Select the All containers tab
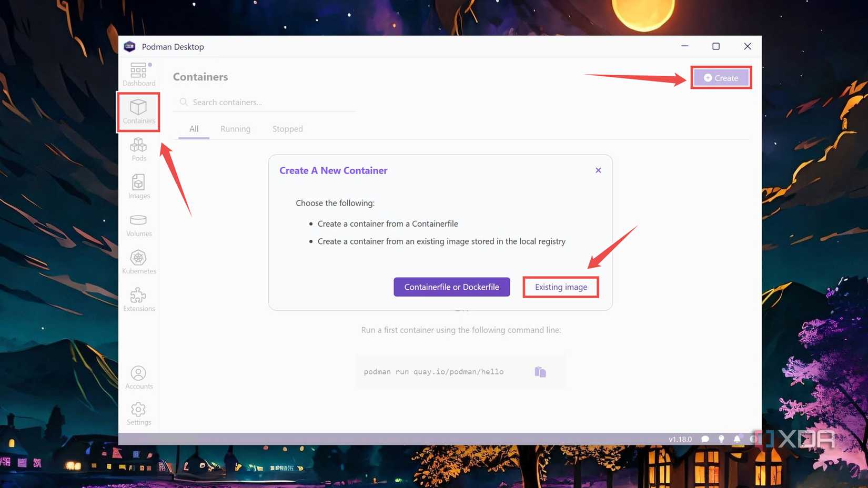The width and height of the screenshot is (868, 488). point(194,129)
